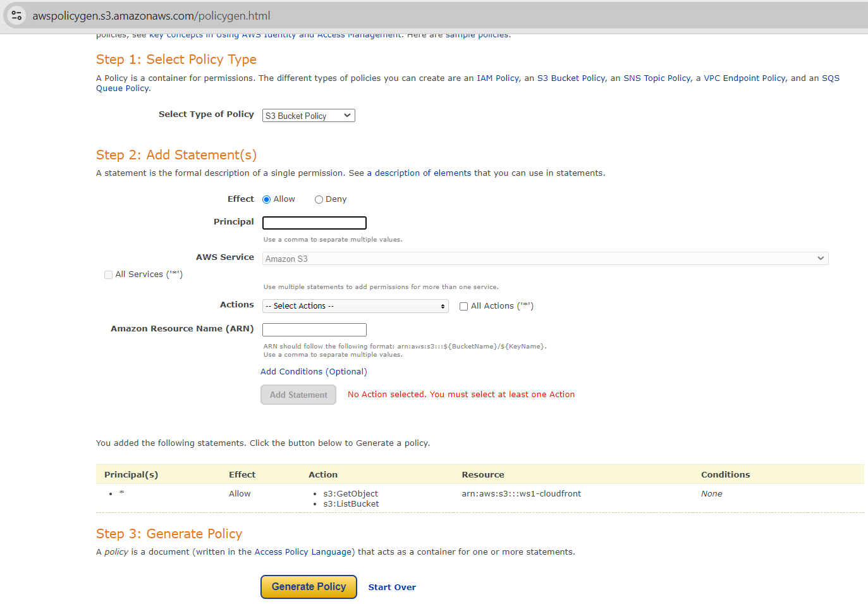Open the Select Actions dropdown
Screen dimensions: 868x604
tap(355, 306)
